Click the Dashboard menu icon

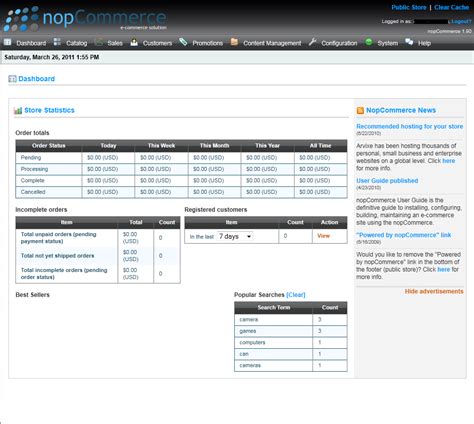click(x=7, y=42)
